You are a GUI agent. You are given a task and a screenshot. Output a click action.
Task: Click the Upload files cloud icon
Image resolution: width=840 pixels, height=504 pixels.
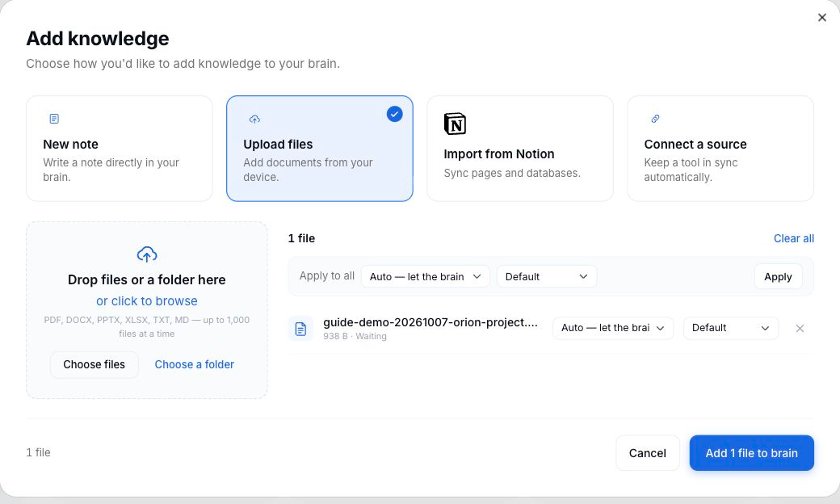[254, 119]
